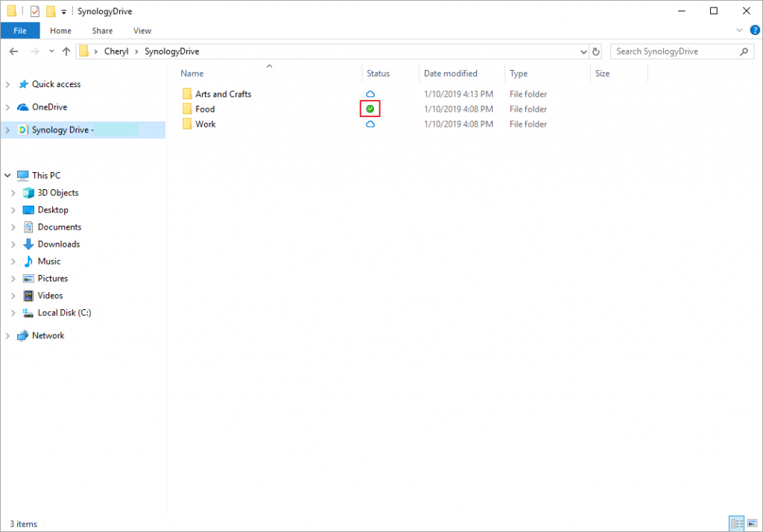Viewport: 763px width, 532px height.
Task: Go up one folder level
Action: coord(66,51)
